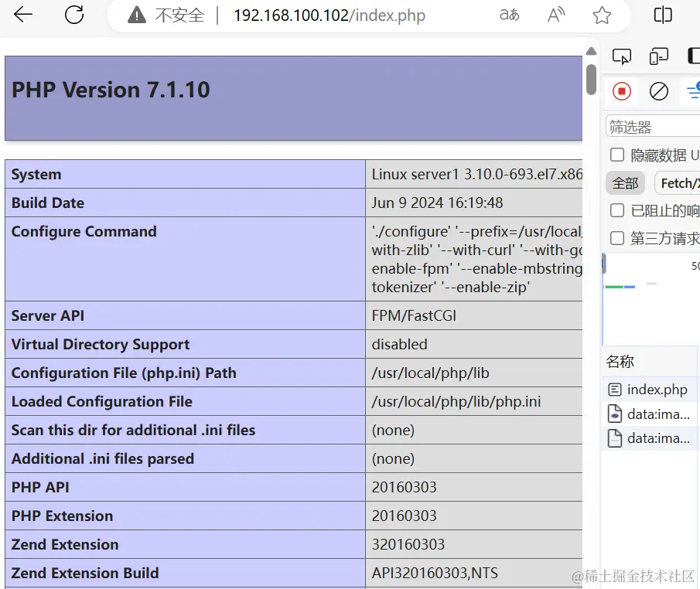
Task: Click the Build Date value cell
Action: 473,203
